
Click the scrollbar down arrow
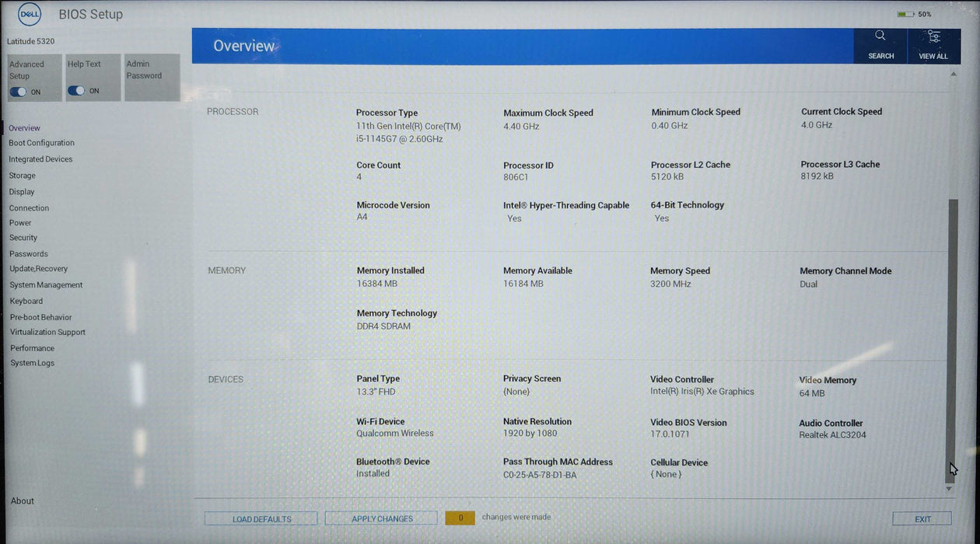pyautogui.click(x=949, y=489)
